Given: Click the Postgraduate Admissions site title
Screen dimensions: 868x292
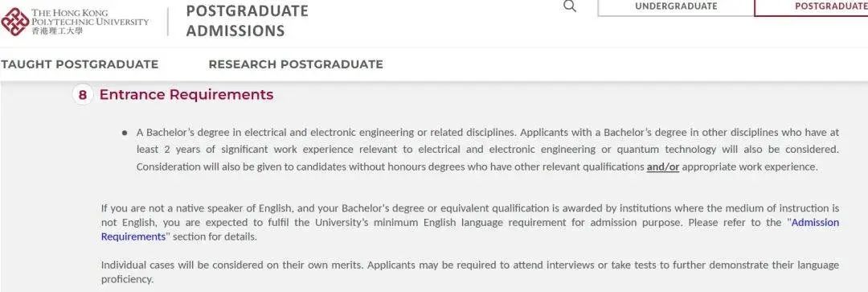Looking at the screenshot, I should (x=247, y=21).
